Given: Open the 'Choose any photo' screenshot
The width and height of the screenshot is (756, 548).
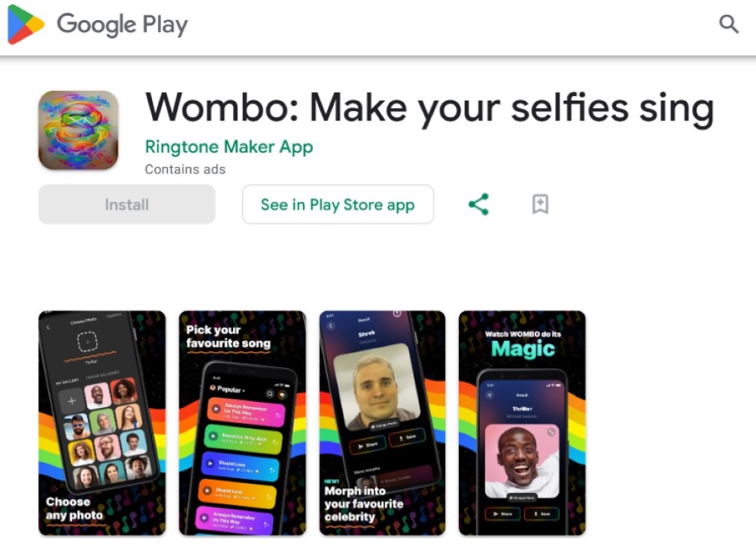Looking at the screenshot, I should (x=102, y=423).
